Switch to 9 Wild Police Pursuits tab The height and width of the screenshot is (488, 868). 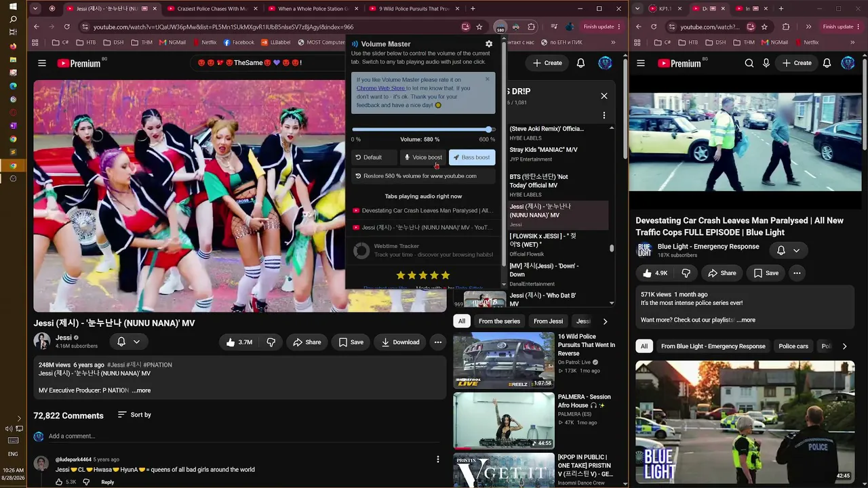pos(414,9)
